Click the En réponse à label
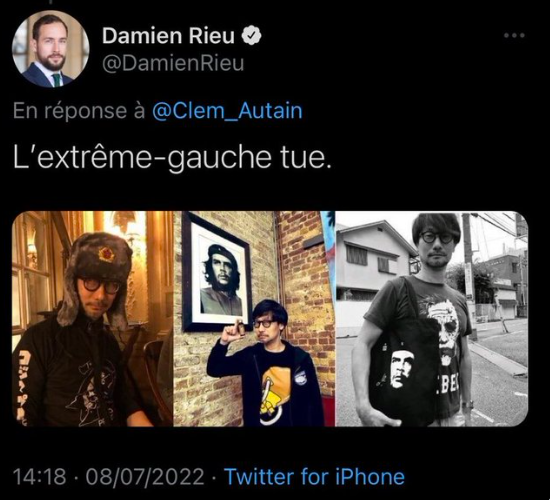This screenshot has height=500, width=550. pos(79,111)
